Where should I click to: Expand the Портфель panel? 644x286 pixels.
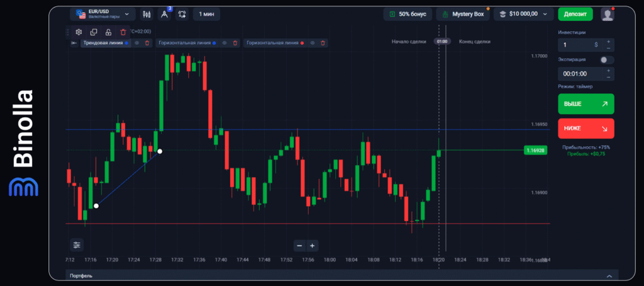tap(608, 276)
